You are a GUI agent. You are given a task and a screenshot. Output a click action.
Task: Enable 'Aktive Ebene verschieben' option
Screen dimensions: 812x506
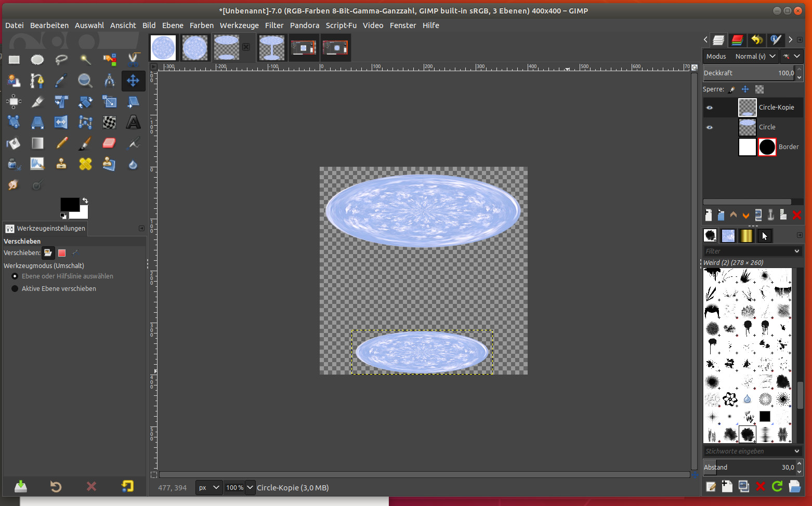point(15,289)
